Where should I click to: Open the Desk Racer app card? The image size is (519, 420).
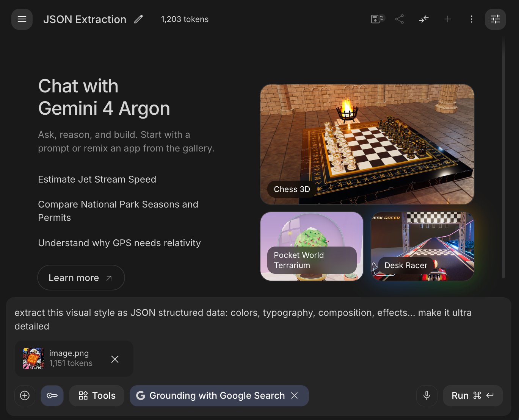point(422,246)
